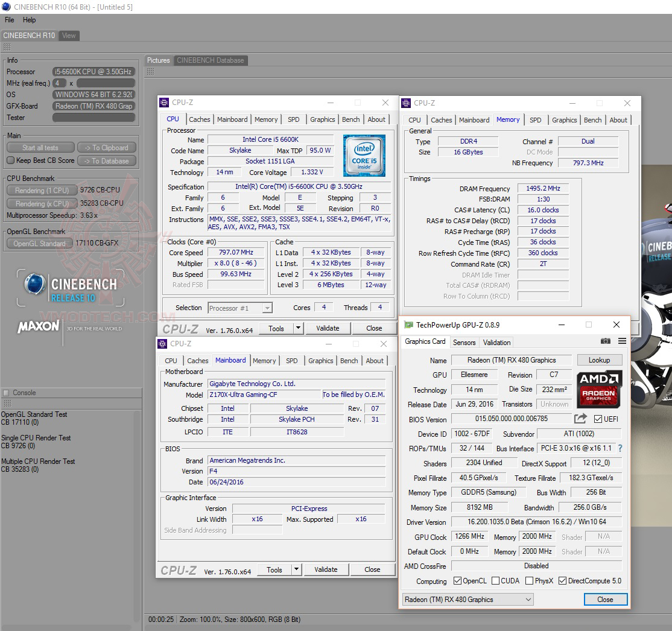The height and width of the screenshot is (631, 672).
Task: Click the Bus Interface question mark icon
Action: point(620,448)
